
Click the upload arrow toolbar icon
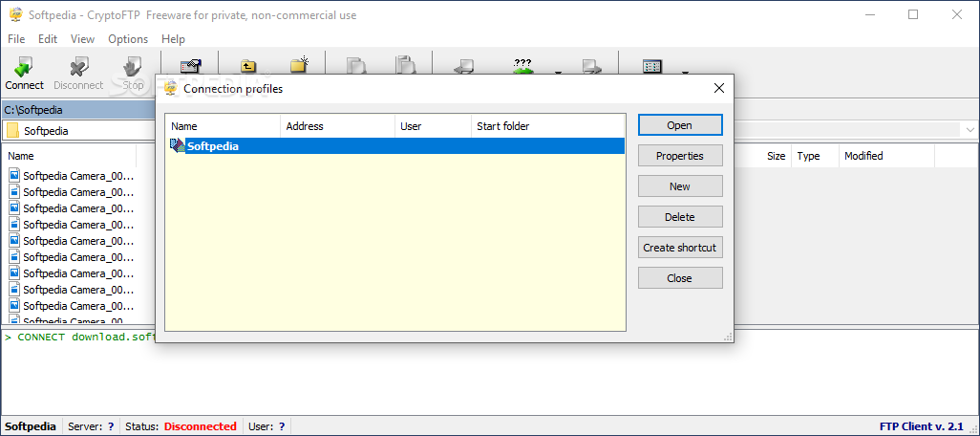(x=591, y=66)
